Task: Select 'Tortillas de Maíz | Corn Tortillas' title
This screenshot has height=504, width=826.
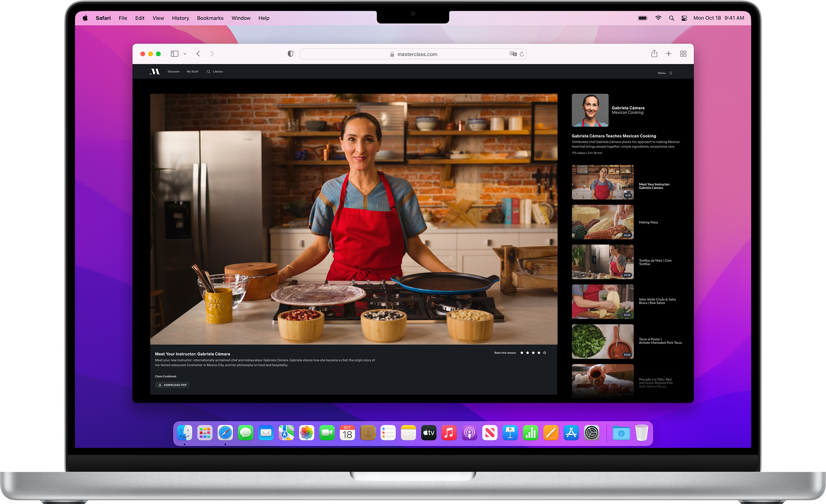Action: tap(655, 262)
